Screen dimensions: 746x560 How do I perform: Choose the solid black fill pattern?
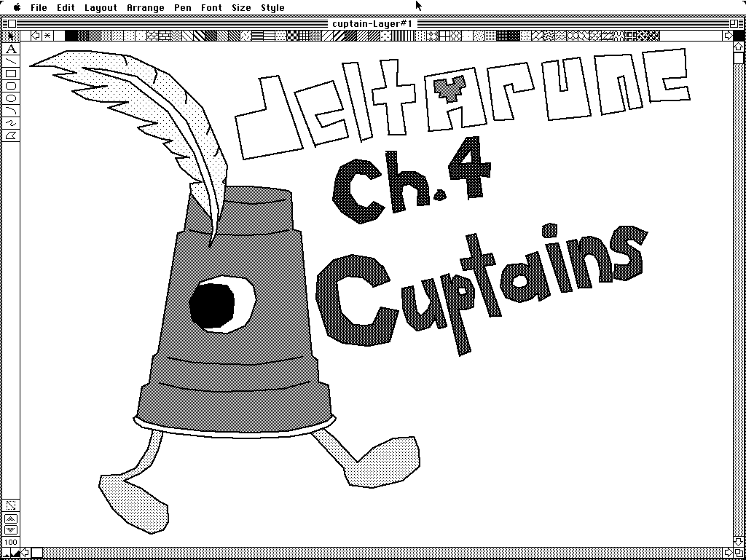click(x=71, y=36)
